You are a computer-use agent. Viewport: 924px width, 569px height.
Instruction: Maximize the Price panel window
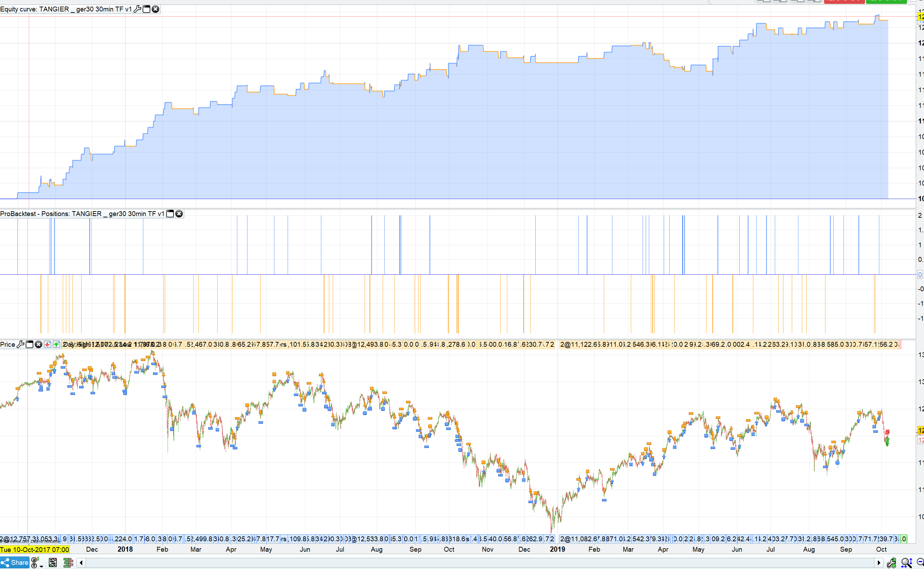(x=29, y=344)
